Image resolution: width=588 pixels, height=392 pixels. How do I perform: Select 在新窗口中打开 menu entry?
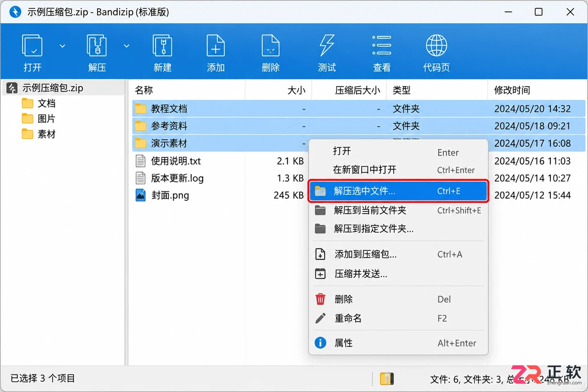coord(398,170)
